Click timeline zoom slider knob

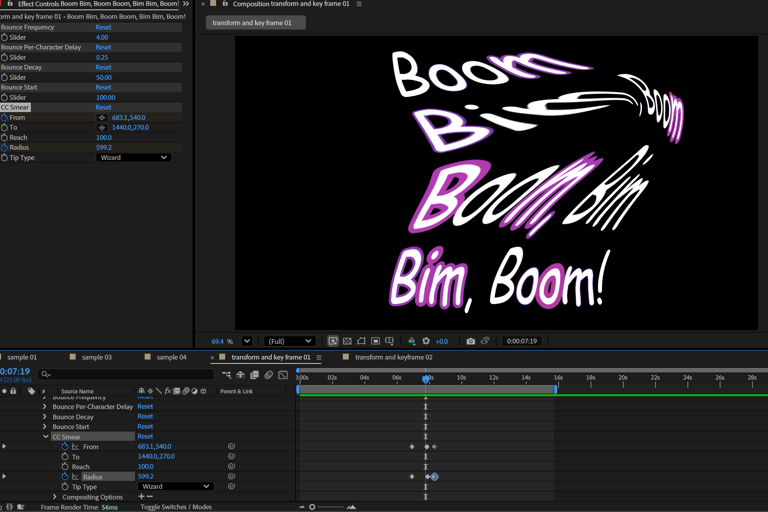point(312,507)
